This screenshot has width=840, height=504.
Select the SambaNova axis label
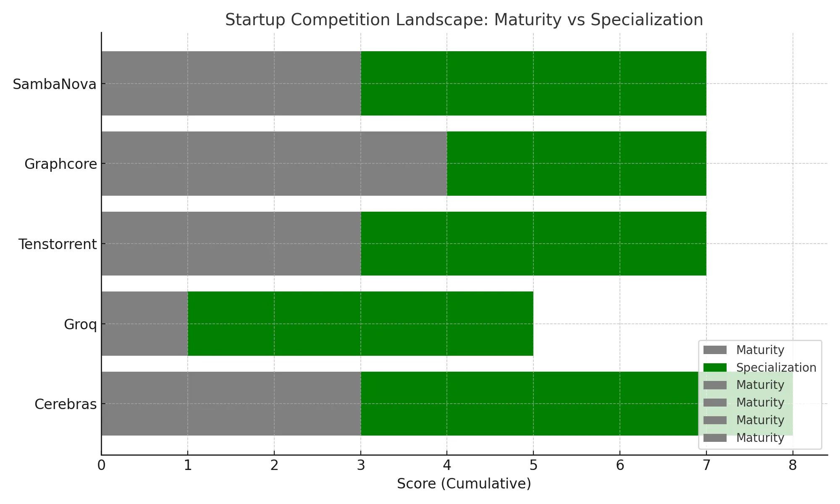coord(55,84)
